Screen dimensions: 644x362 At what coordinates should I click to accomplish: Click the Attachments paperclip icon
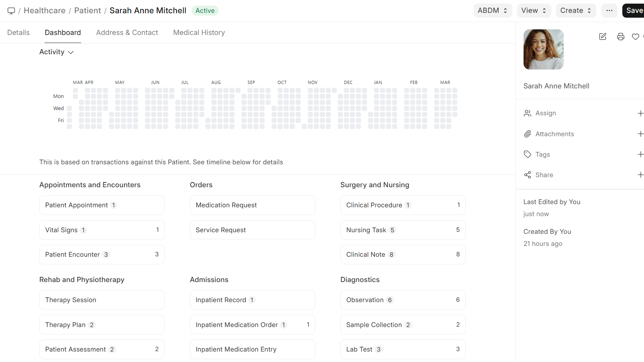[x=528, y=134]
